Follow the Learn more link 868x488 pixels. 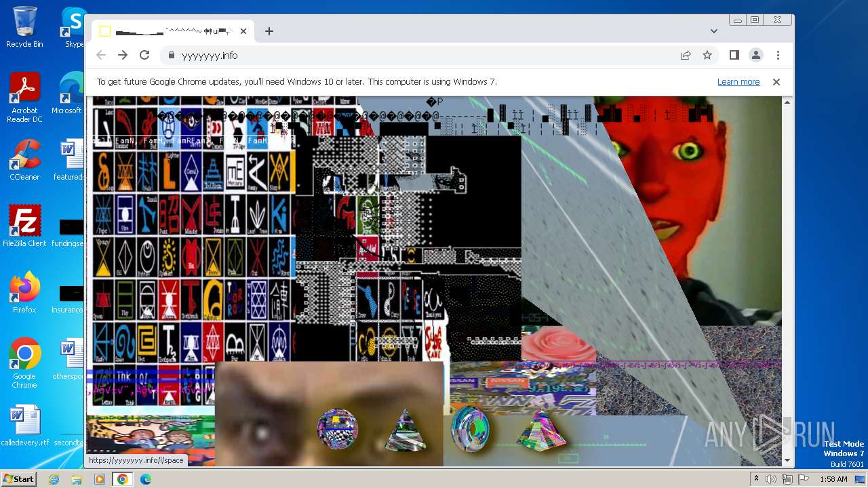point(738,82)
